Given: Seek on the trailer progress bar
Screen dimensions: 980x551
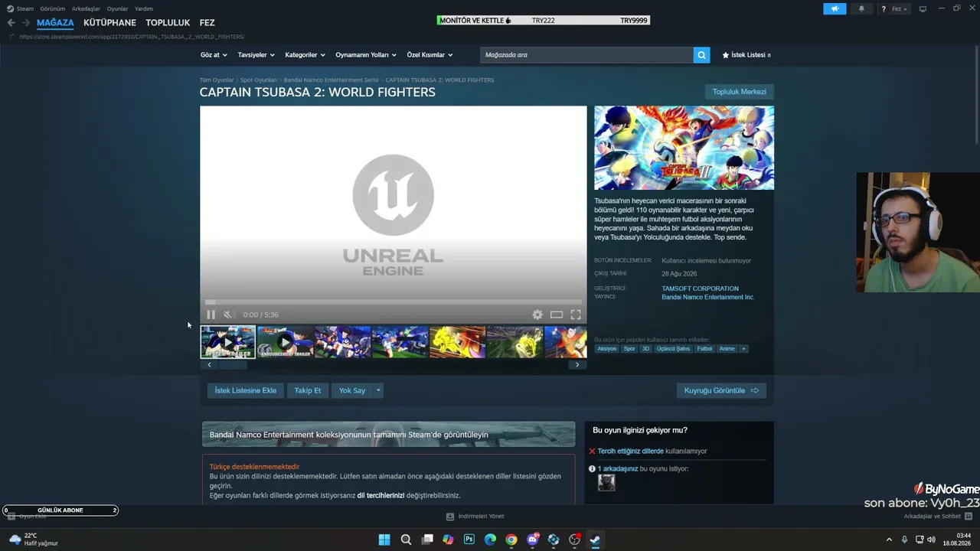Looking at the screenshot, I should pyautogui.click(x=394, y=302).
